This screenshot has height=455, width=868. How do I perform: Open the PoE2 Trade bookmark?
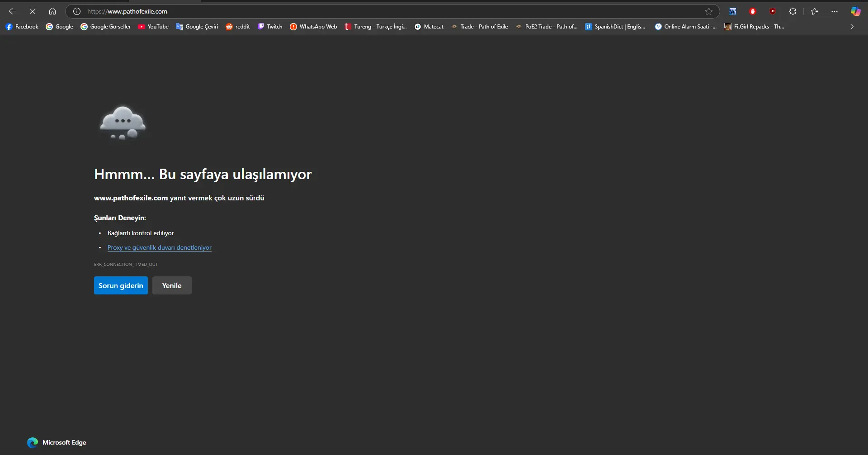click(547, 27)
